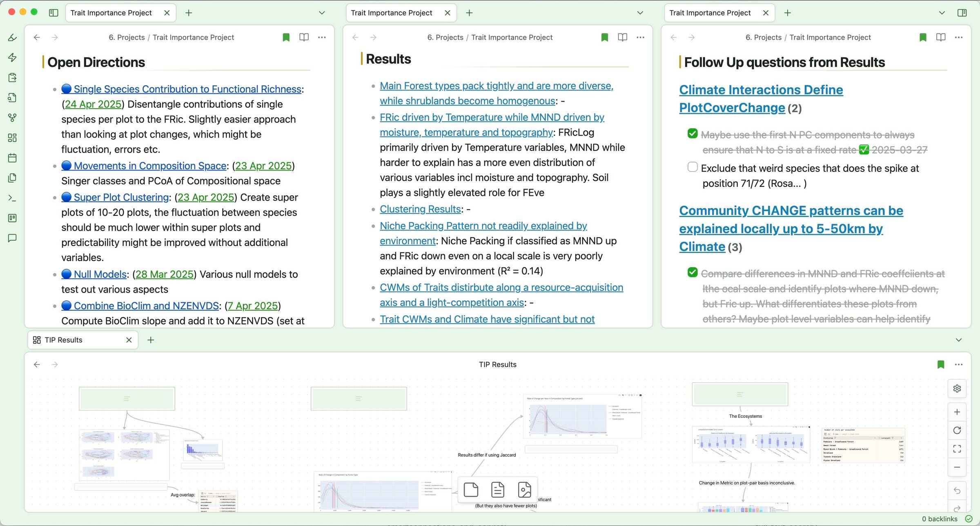Click the file search ribbon icon

12,98
